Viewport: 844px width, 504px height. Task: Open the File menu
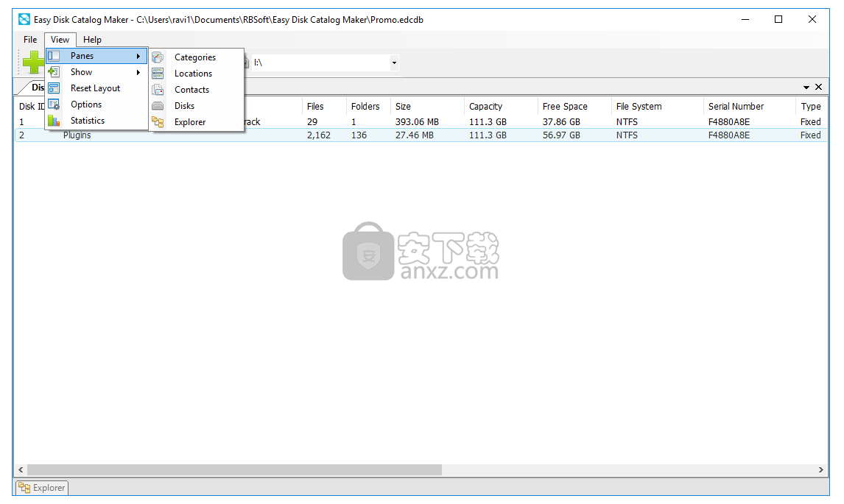click(30, 39)
